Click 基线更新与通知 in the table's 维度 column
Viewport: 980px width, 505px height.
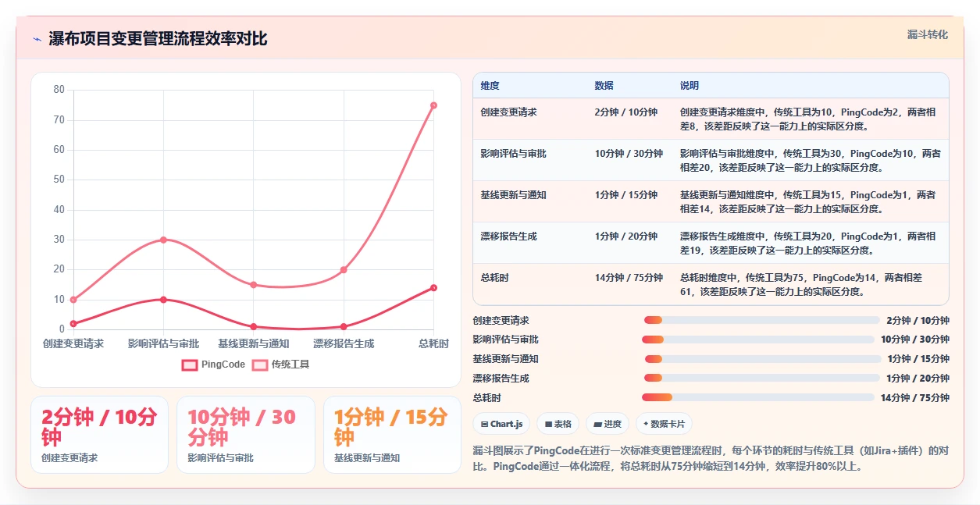point(514,195)
